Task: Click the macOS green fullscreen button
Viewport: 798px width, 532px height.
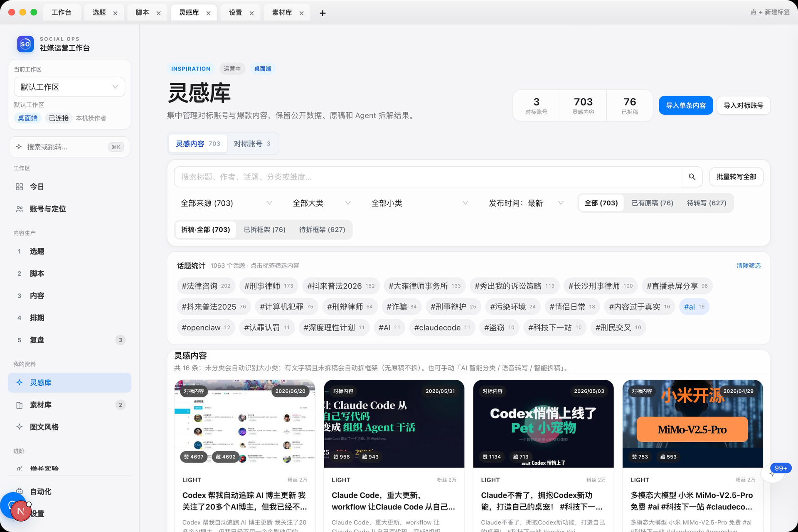Action: coord(34,12)
